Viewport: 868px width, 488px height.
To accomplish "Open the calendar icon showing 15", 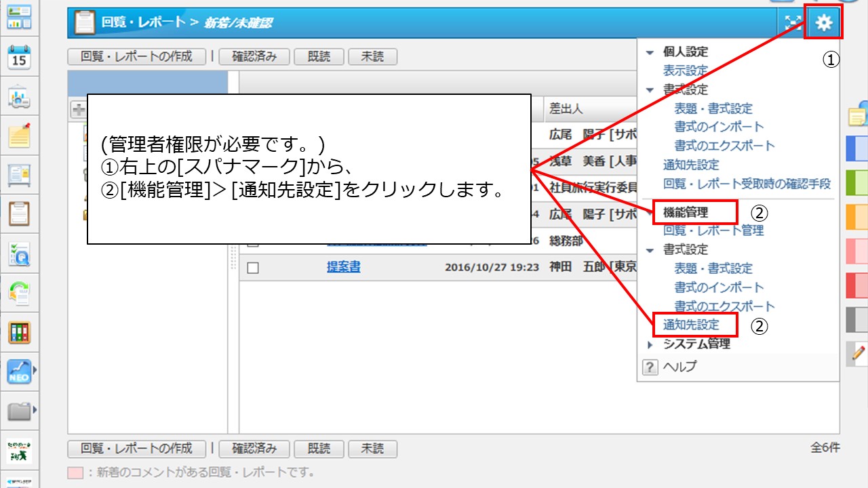I will click(x=19, y=58).
